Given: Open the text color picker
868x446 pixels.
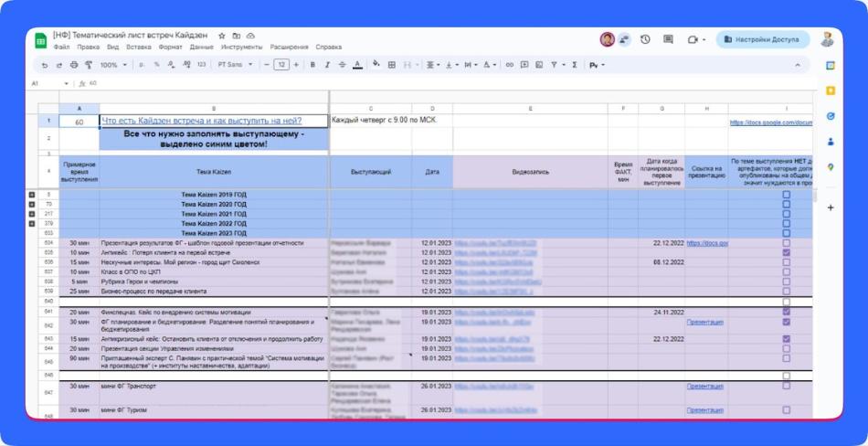Looking at the screenshot, I should [x=357, y=65].
